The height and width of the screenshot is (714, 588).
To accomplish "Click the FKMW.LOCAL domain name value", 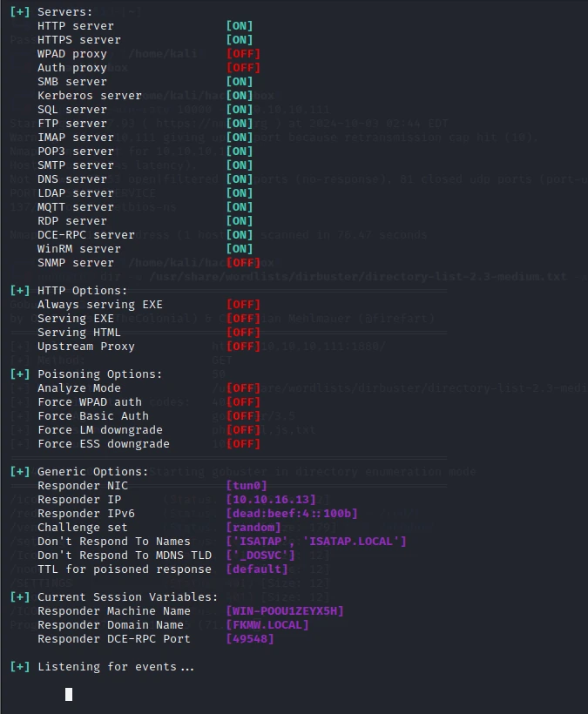I will [x=267, y=625].
